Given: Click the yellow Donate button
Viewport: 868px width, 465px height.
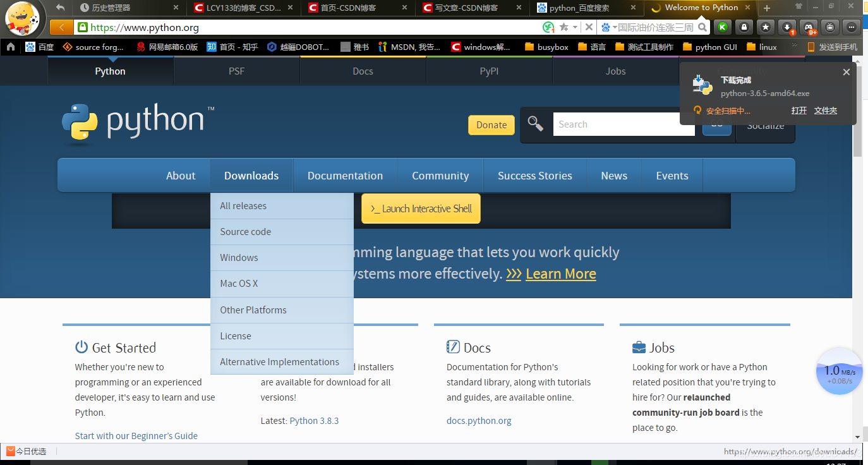Looking at the screenshot, I should pyautogui.click(x=491, y=125).
